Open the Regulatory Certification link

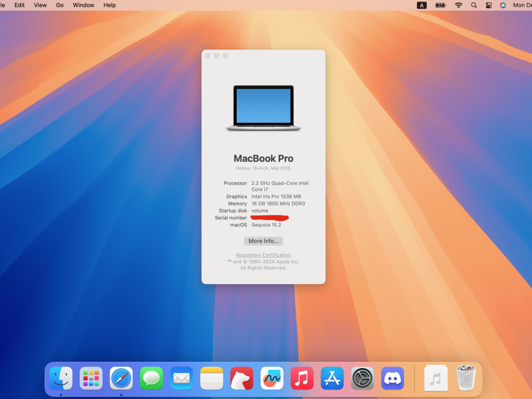[x=263, y=255]
